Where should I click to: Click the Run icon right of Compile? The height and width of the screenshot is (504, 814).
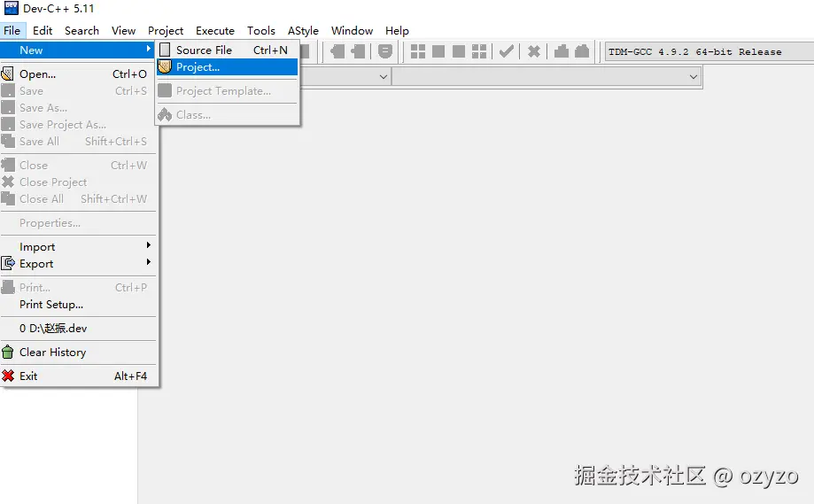(438, 51)
